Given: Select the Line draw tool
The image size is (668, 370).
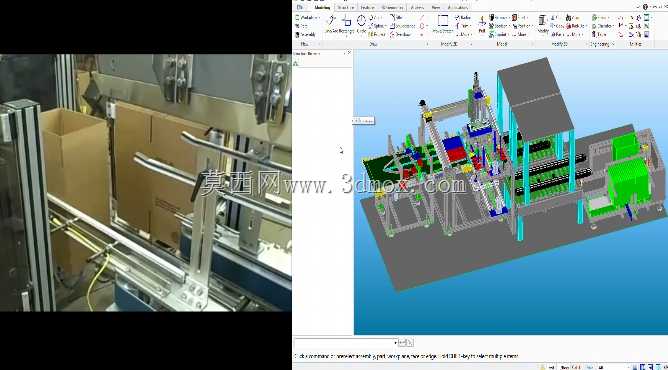Looking at the screenshot, I should point(331,23).
